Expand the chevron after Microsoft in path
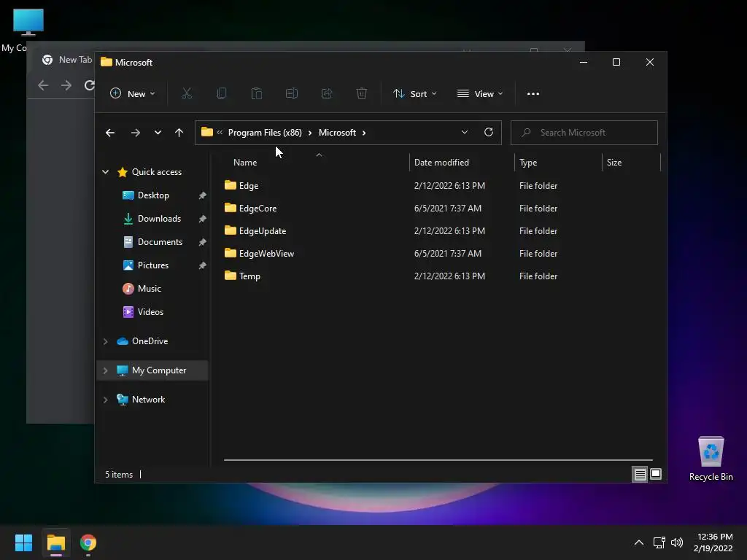This screenshot has height=560, width=747. pyautogui.click(x=364, y=133)
